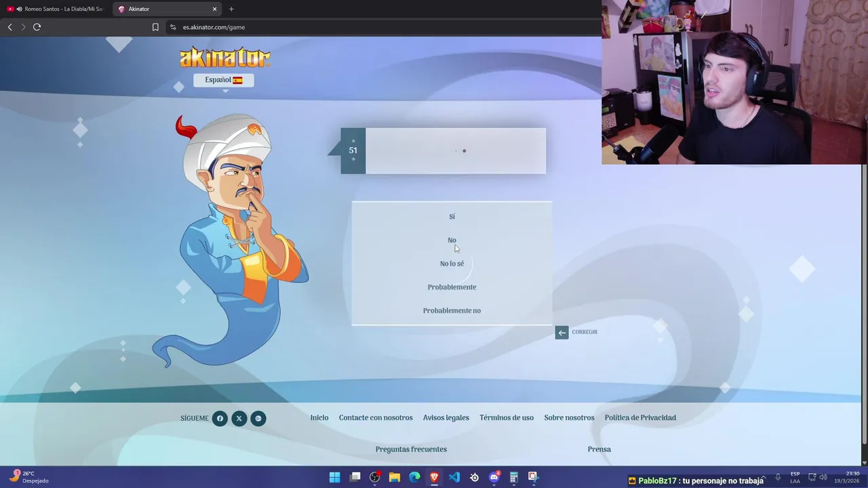Close the Akinator tab
Image resolution: width=868 pixels, height=488 pixels.
click(x=215, y=9)
